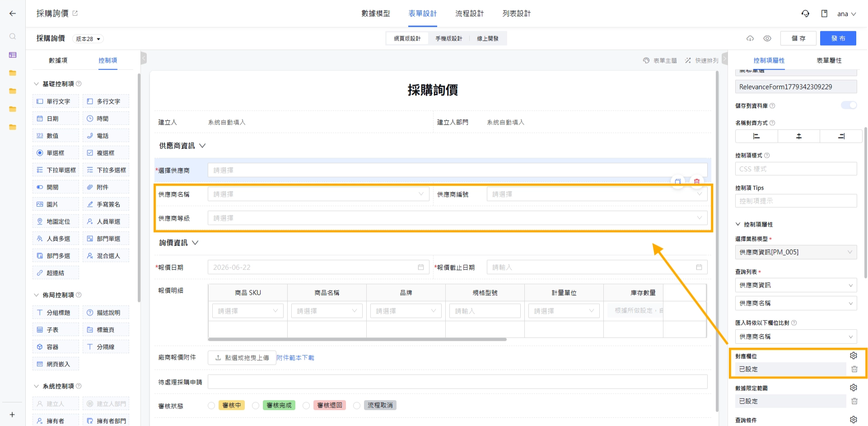The height and width of the screenshot is (426, 868).
Task: Open 選擇業務模型 dropdown
Action: 796,252
